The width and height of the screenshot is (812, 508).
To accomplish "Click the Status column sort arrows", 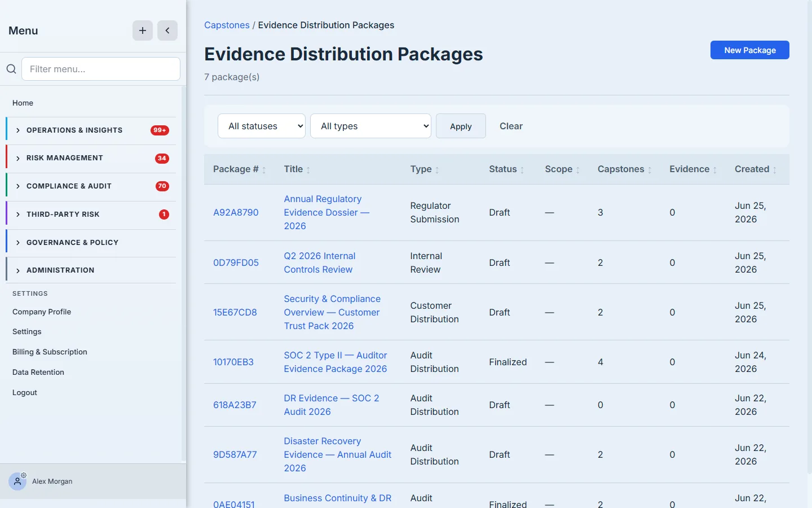I will pyautogui.click(x=522, y=170).
